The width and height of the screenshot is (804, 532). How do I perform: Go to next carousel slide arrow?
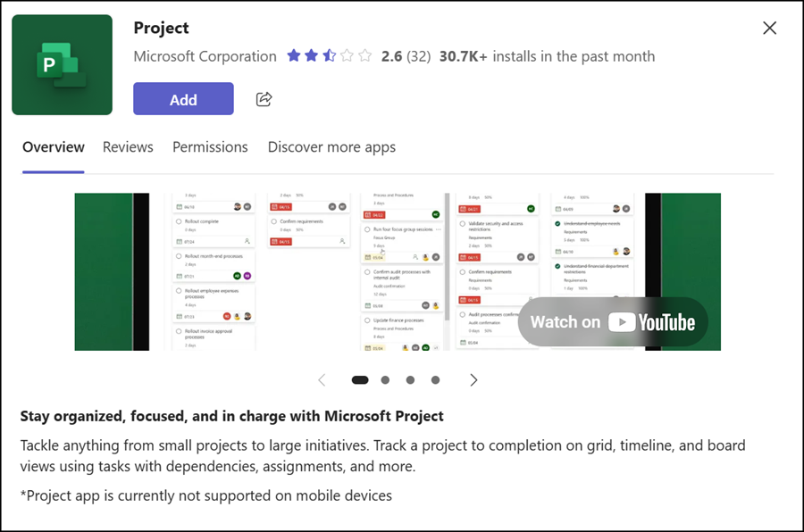[x=473, y=379]
